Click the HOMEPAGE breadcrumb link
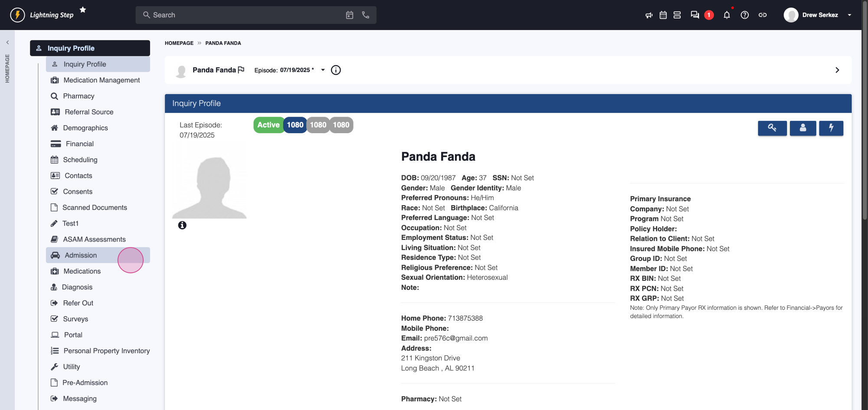 (x=179, y=43)
